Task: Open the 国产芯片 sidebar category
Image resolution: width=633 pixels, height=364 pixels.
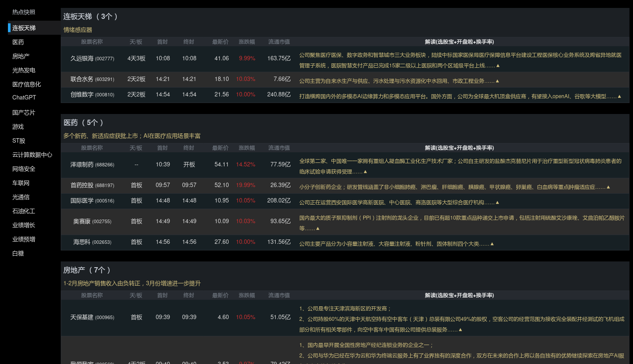Action: 24,113
